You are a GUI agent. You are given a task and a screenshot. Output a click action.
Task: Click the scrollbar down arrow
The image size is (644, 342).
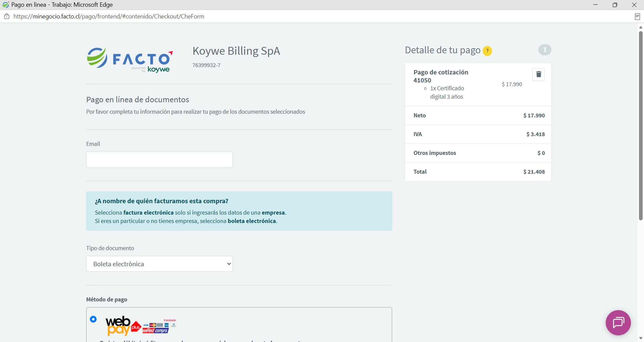(641, 338)
